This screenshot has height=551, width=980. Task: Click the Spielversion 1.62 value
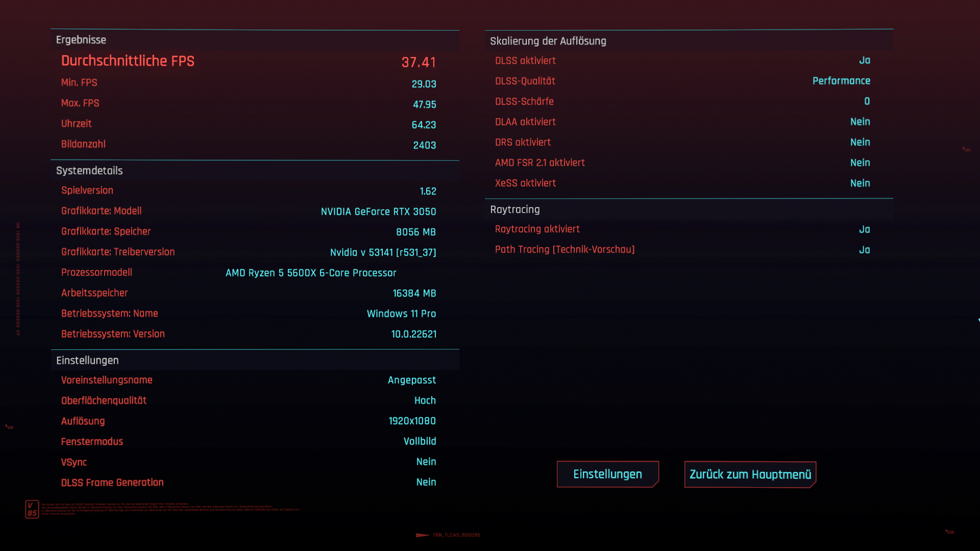pos(428,191)
